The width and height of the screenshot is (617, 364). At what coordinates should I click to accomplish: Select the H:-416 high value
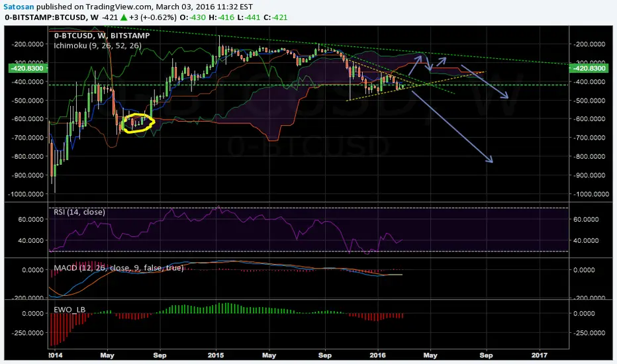pyautogui.click(x=221, y=17)
